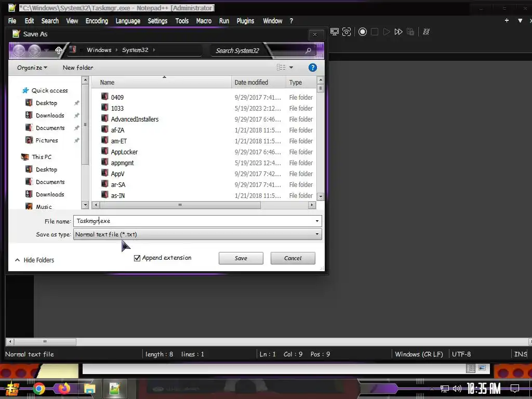Open the Macro menu
This screenshot has height=399, width=532.
pyautogui.click(x=204, y=21)
